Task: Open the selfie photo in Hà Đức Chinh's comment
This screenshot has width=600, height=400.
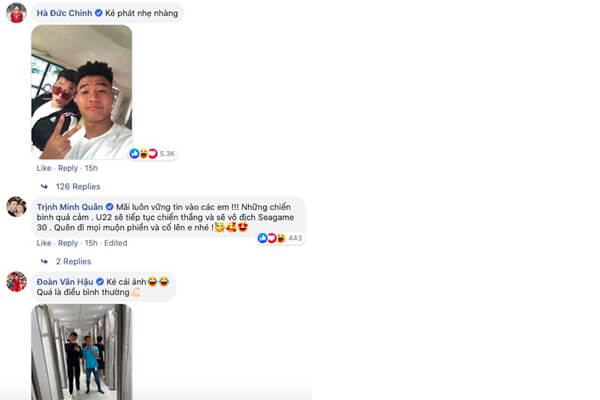Action: (82, 92)
